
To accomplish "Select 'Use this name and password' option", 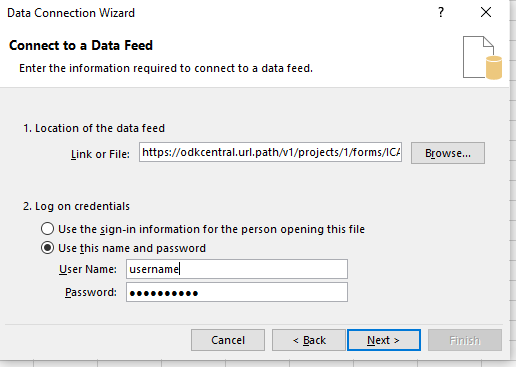I will coord(47,248).
